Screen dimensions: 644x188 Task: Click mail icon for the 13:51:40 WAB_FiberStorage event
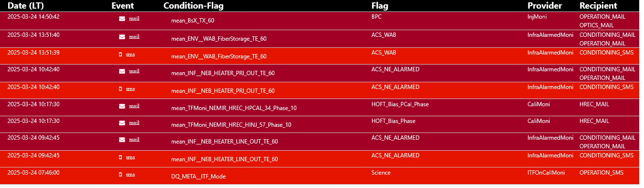(122, 37)
